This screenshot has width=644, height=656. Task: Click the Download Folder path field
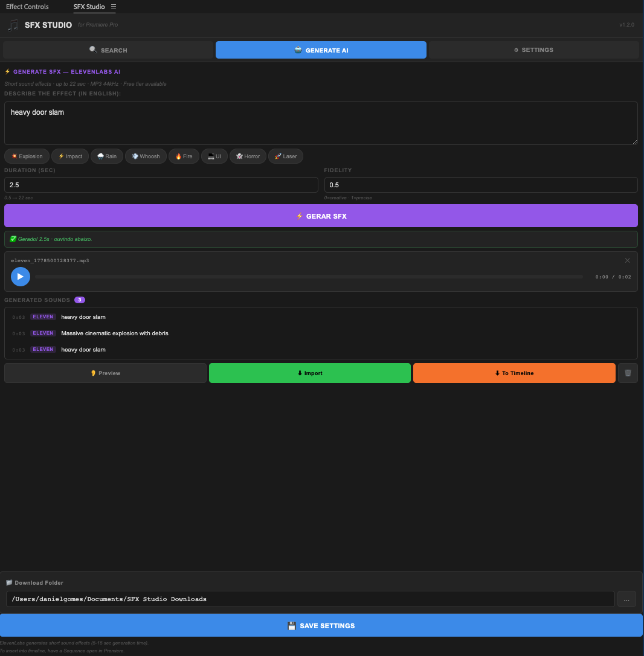[x=310, y=599]
